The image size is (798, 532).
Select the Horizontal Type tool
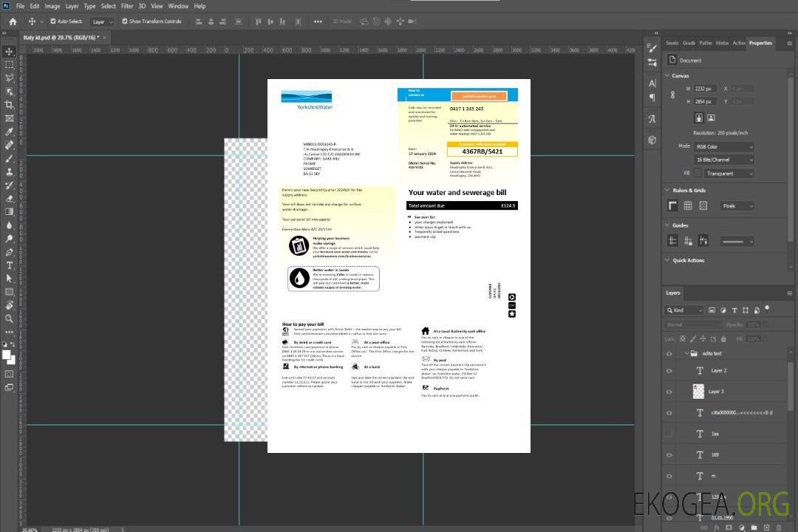tap(10, 265)
